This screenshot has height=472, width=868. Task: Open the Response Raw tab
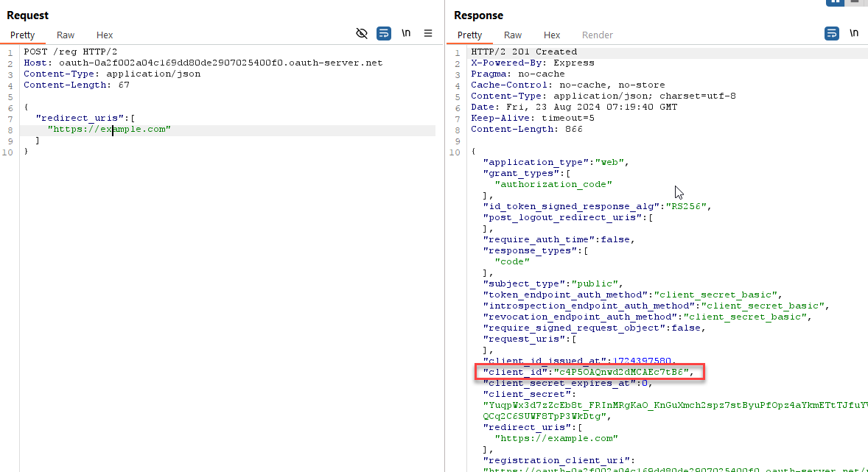[x=513, y=35]
